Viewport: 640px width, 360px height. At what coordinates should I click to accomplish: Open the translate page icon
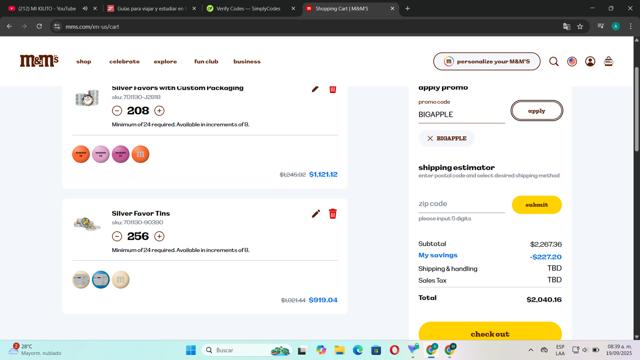pyautogui.click(x=567, y=27)
